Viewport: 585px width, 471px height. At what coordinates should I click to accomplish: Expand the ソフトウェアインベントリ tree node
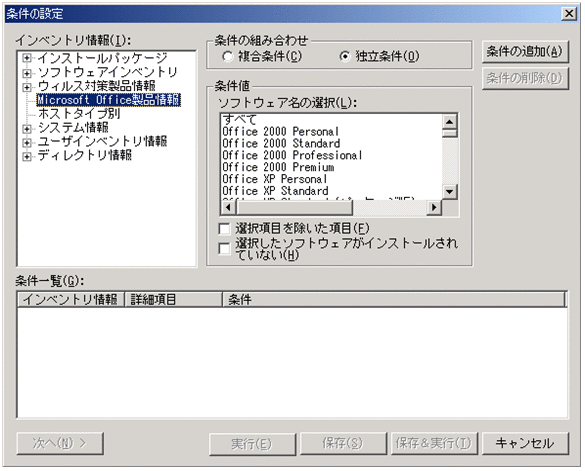pos(26,73)
